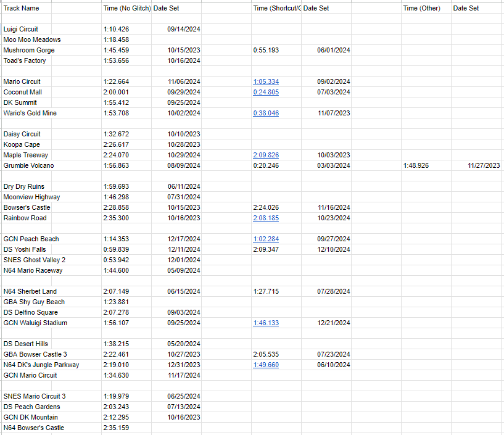Select the Mushroom Gorge cell

pyautogui.click(x=27, y=50)
